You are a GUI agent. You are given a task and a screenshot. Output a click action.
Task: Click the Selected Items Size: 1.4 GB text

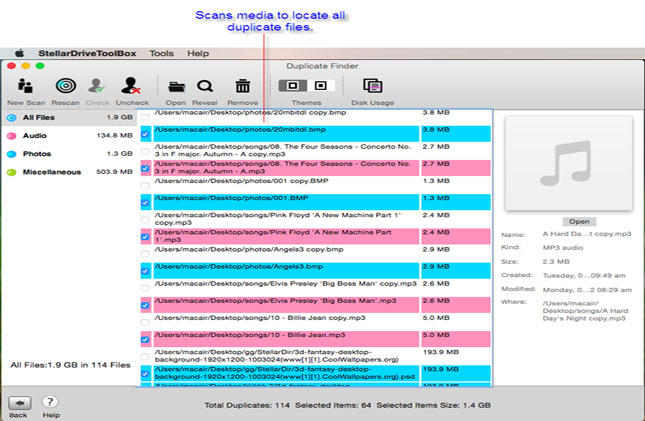[434, 405]
